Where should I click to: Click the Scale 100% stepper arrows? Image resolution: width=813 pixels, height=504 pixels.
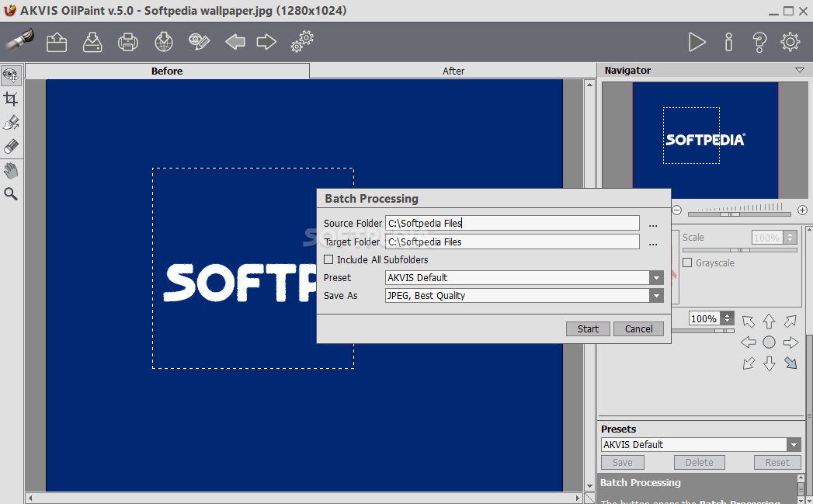tap(790, 238)
